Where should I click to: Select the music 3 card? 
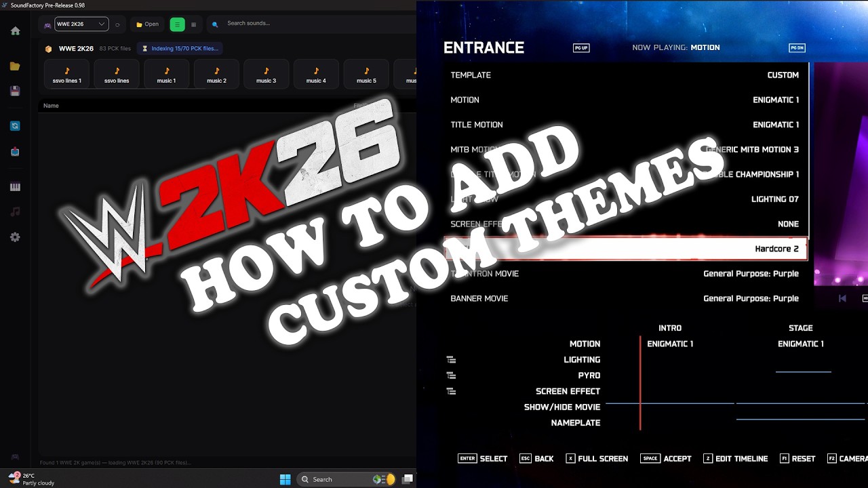tap(266, 74)
